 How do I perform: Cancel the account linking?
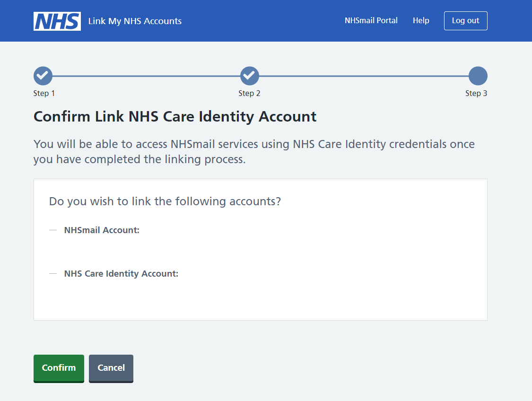[111, 368]
